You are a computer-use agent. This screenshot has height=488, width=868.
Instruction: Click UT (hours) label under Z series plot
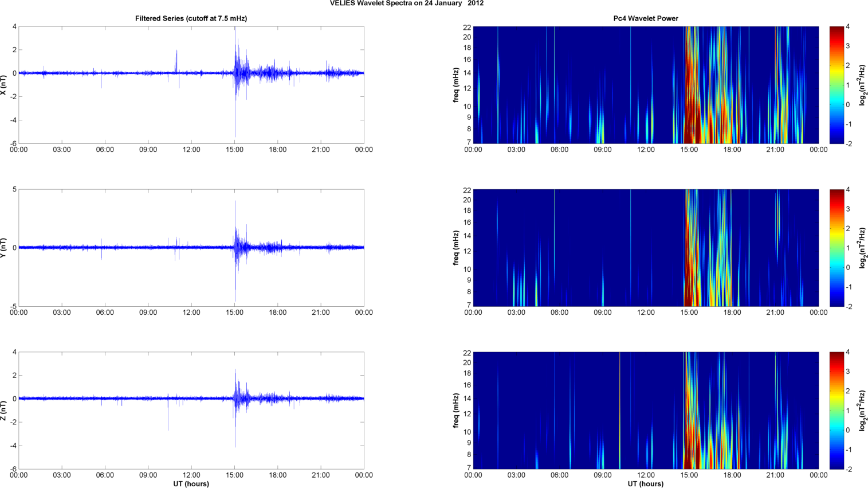pyautogui.click(x=191, y=484)
